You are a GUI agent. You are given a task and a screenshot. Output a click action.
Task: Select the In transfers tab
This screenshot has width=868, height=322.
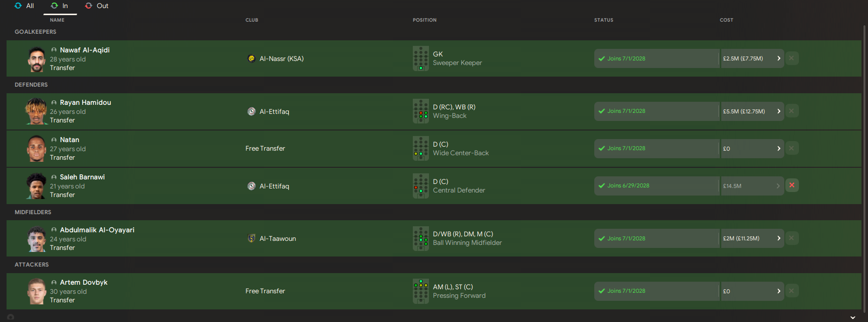pyautogui.click(x=60, y=6)
